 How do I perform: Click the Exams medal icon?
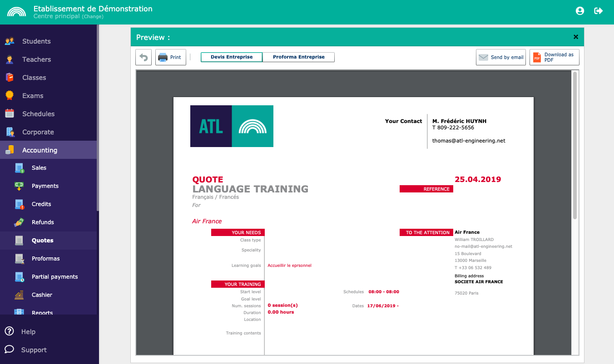coord(10,95)
